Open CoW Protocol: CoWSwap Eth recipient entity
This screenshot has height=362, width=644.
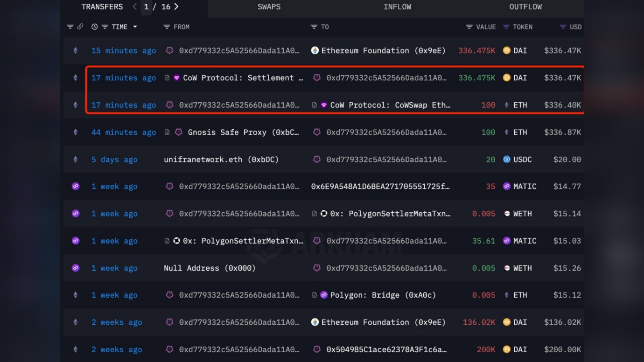(391, 105)
